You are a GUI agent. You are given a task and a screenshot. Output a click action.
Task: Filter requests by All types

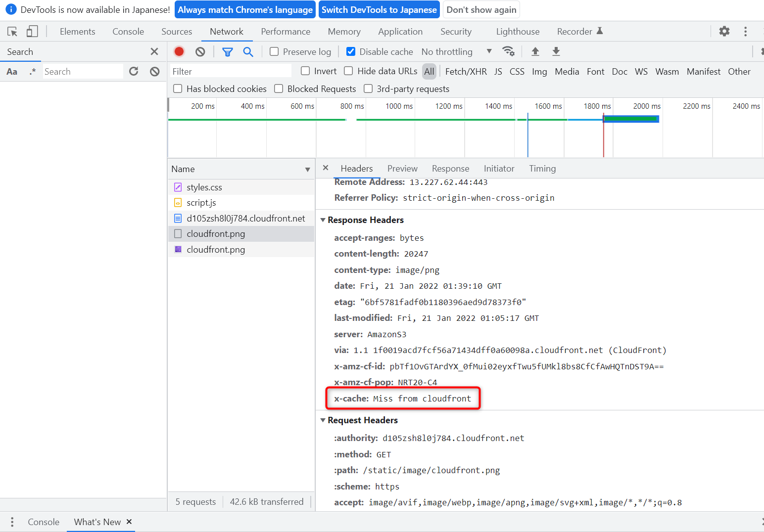(x=429, y=71)
